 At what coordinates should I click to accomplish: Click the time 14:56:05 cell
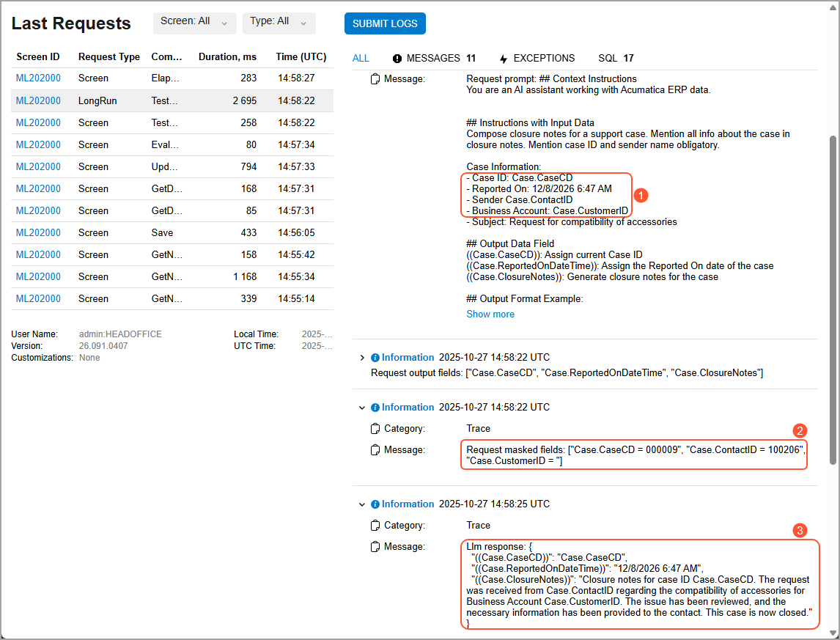[x=296, y=232]
